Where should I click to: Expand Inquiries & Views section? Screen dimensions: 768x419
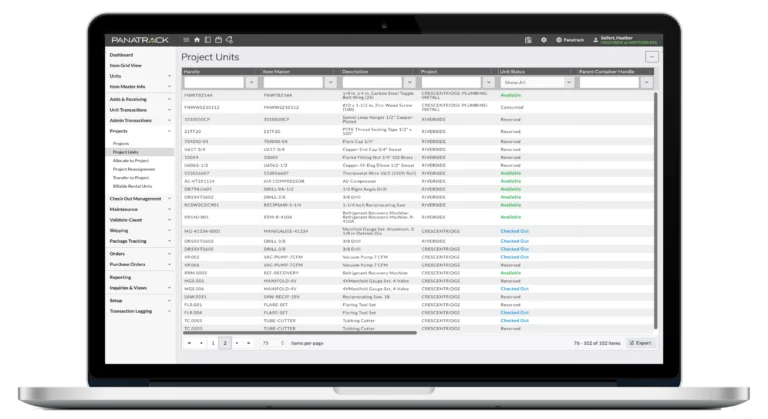(140, 288)
